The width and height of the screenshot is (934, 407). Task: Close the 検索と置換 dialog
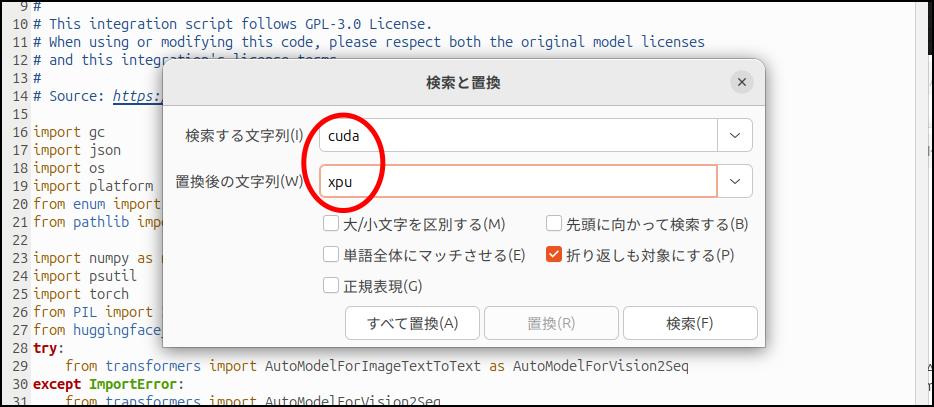pos(740,83)
